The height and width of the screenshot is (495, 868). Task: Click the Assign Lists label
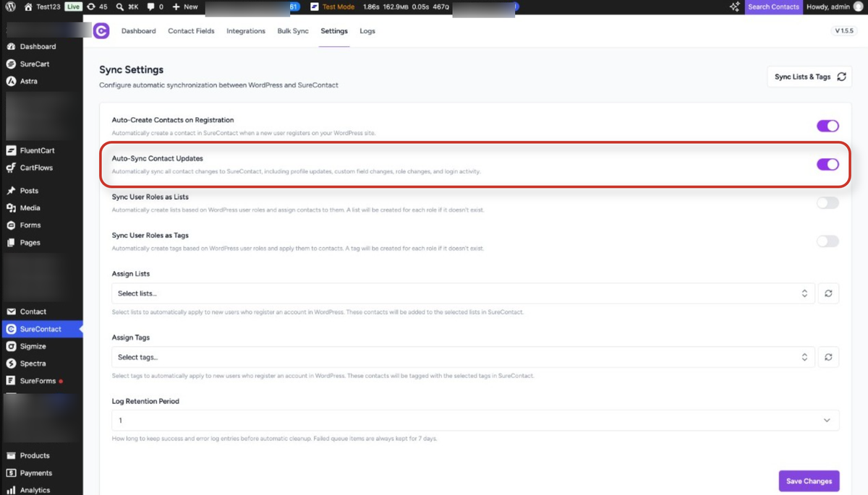[x=131, y=274]
